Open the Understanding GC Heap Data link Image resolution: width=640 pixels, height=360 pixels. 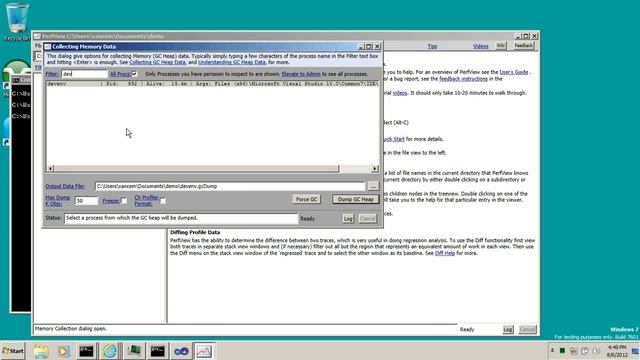pyautogui.click(x=232, y=62)
